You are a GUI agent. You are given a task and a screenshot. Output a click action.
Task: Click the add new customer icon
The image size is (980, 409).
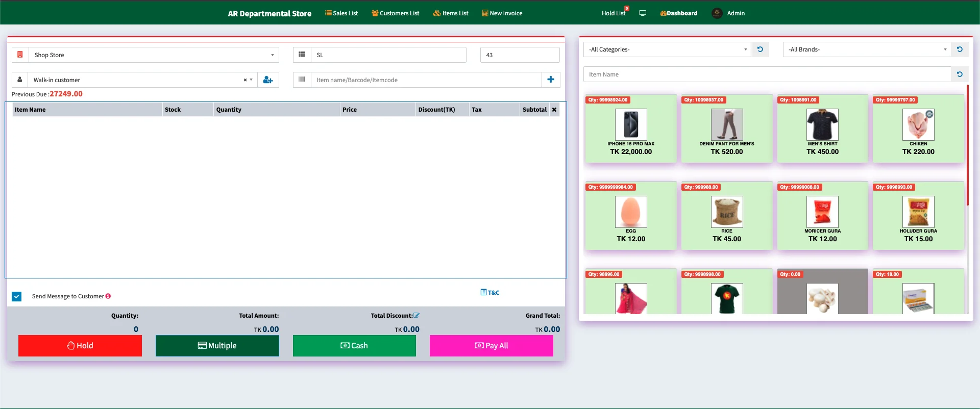coord(268,80)
